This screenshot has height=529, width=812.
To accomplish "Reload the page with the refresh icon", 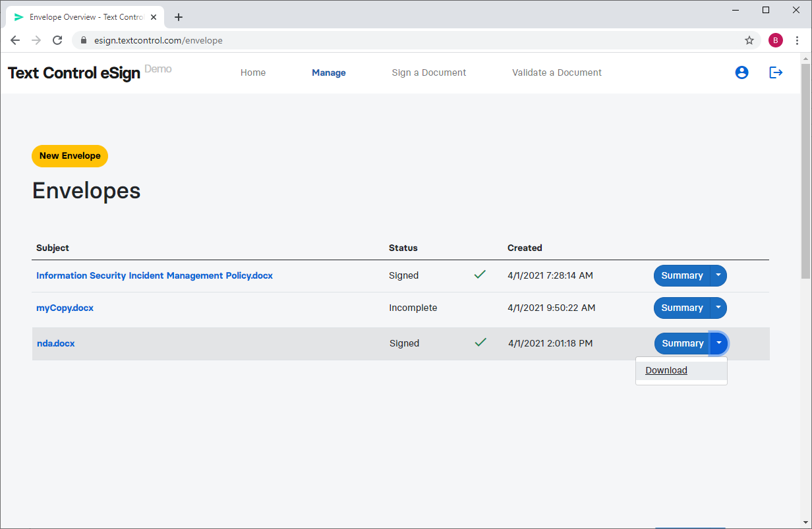I will pyautogui.click(x=57, y=40).
